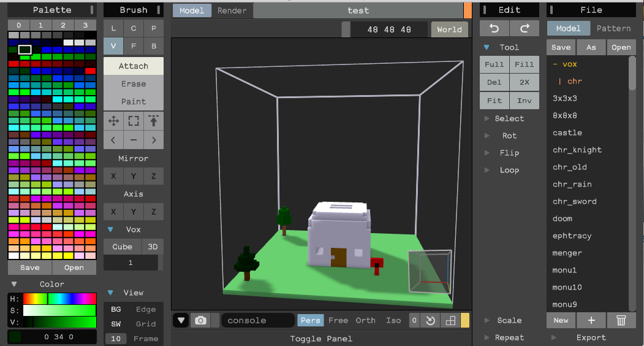Switch to the Render tab
This screenshot has width=644, height=346.
pyautogui.click(x=232, y=10)
